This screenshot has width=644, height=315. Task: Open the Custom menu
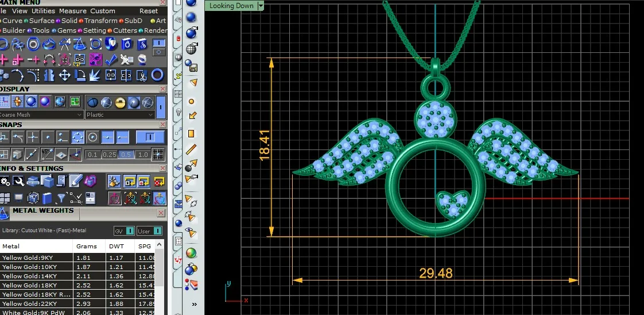coord(103,11)
